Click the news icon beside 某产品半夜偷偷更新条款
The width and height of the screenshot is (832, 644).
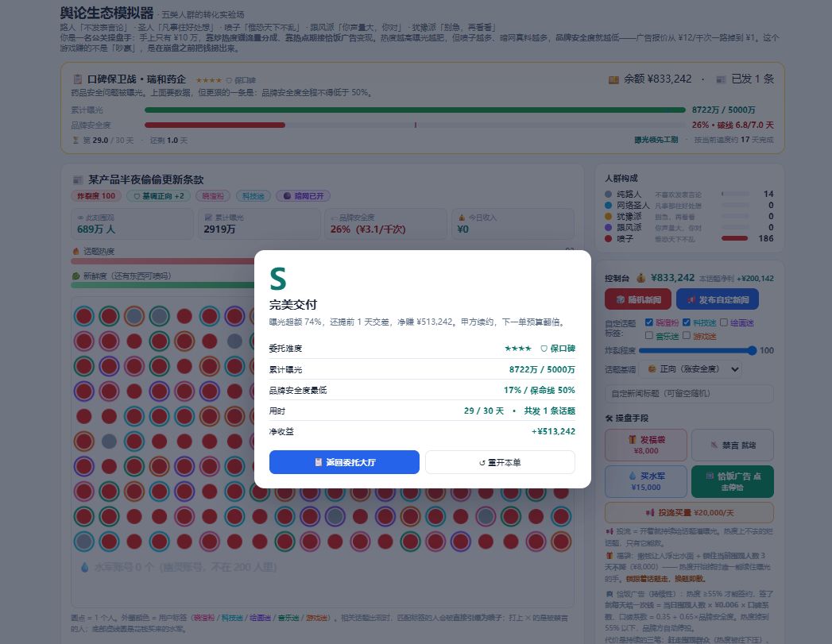point(78,179)
